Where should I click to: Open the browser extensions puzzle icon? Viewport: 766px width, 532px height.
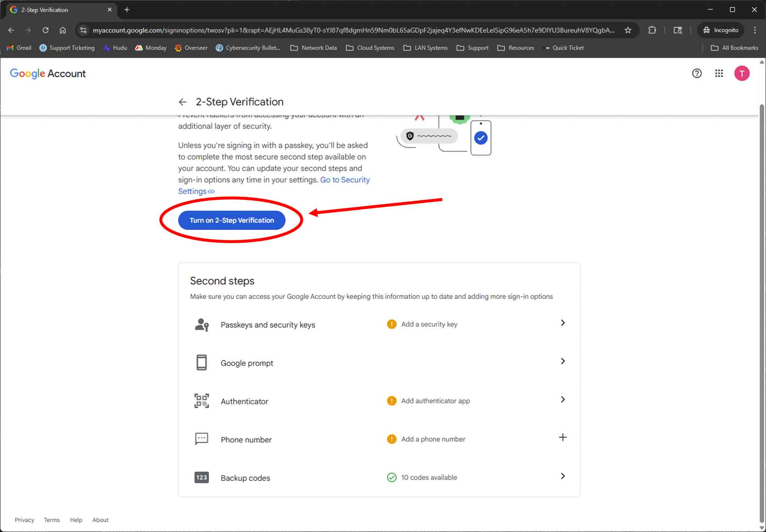point(652,30)
